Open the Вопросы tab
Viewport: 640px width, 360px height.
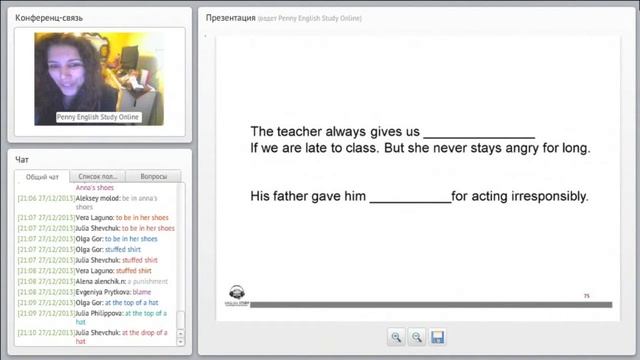[153, 176]
